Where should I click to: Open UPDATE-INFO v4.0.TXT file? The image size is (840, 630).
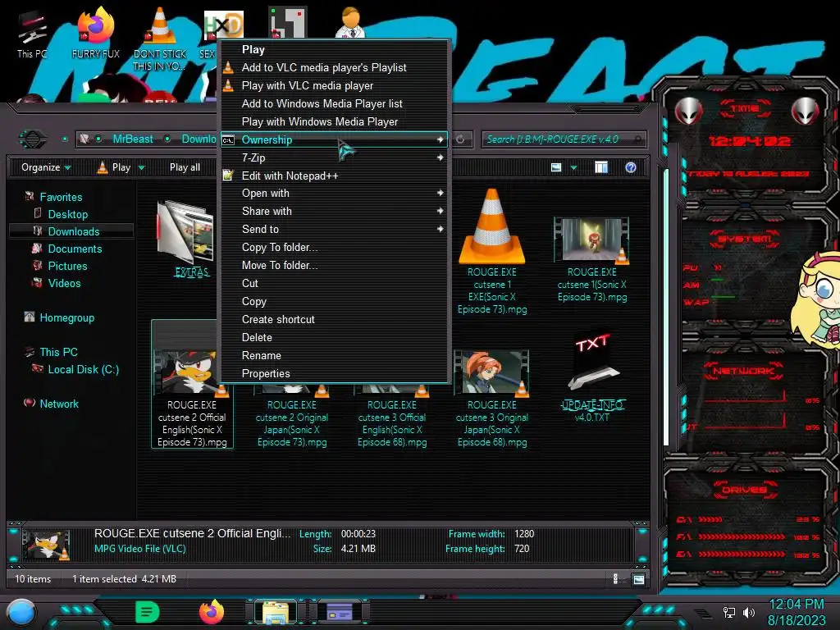592,378
